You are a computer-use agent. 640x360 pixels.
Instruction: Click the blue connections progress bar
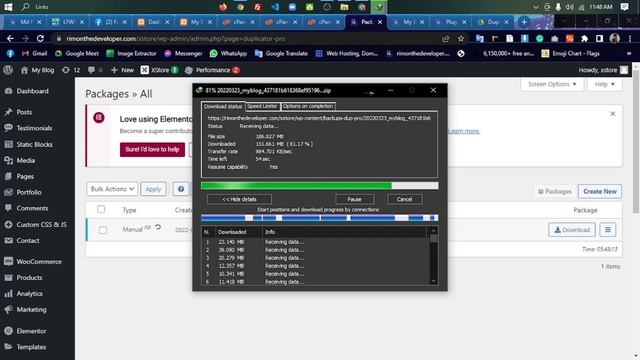320,218
